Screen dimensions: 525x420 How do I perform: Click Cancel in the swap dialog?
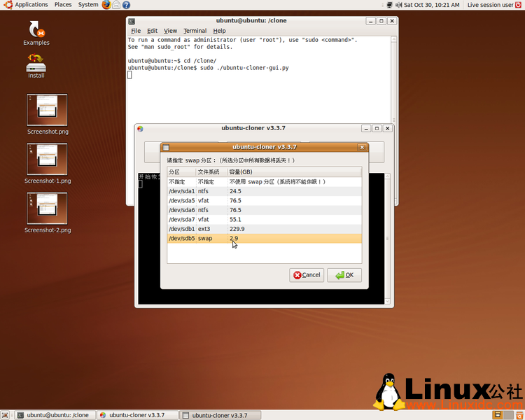point(307,275)
